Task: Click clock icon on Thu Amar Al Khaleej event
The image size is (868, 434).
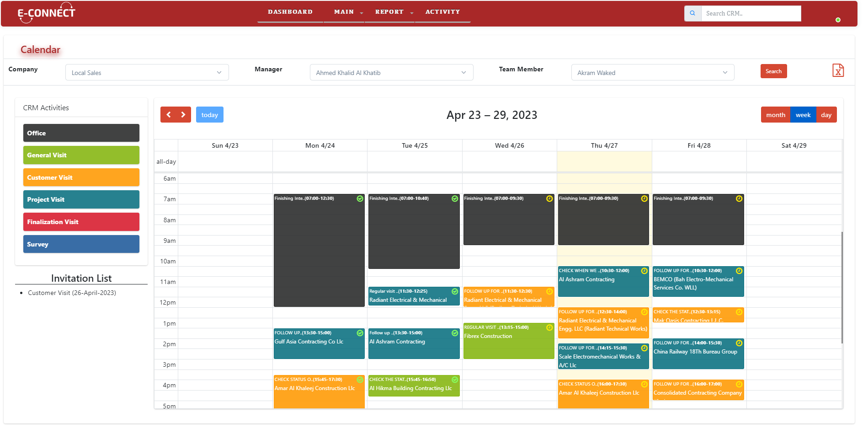Action: pos(644,384)
